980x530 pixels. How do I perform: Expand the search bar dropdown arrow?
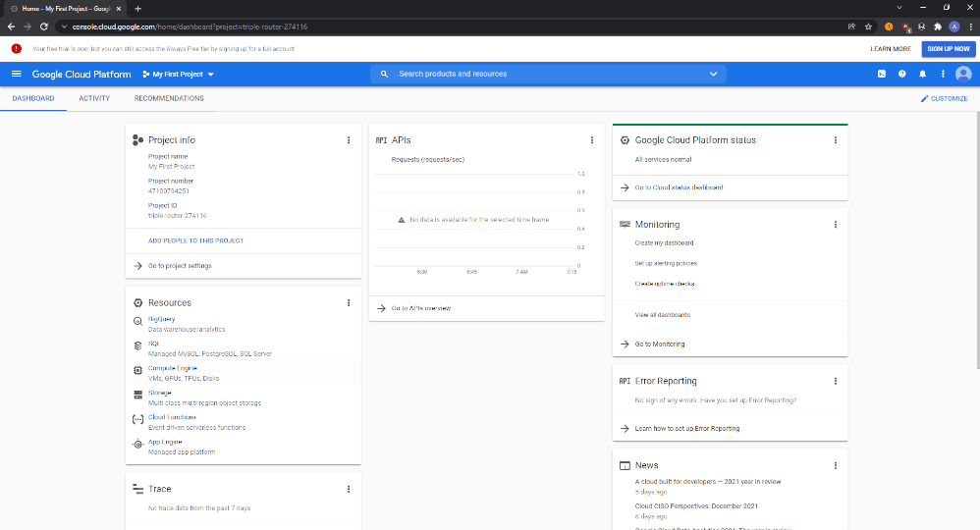pos(713,74)
